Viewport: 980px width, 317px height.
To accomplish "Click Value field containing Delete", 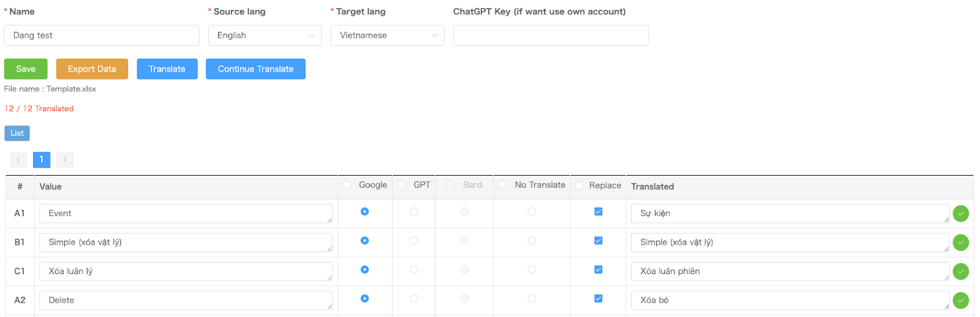I will click(x=186, y=300).
